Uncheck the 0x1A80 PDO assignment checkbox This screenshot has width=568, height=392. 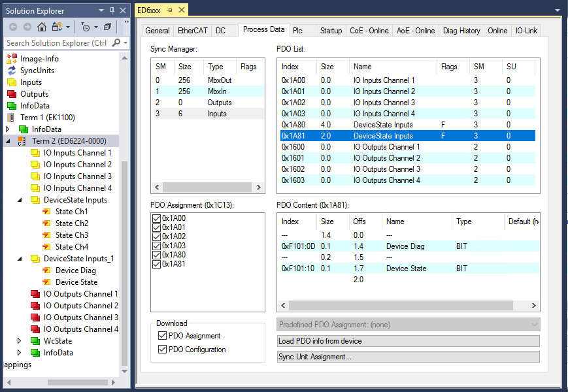point(156,255)
